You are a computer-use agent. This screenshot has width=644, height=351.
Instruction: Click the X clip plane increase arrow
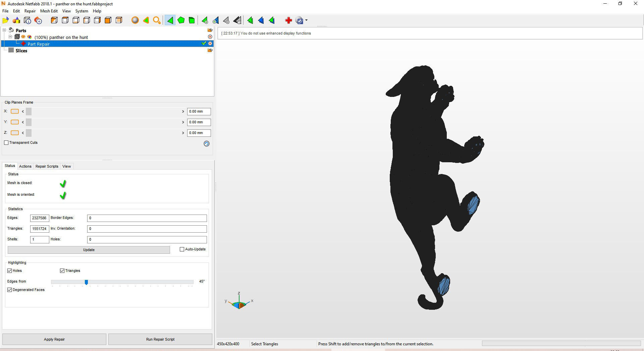[183, 111]
